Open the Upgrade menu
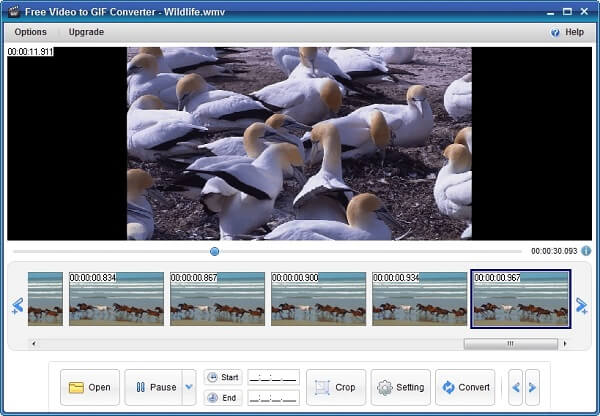The width and height of the screenshot is (600, 416). (x=86, y=32)
